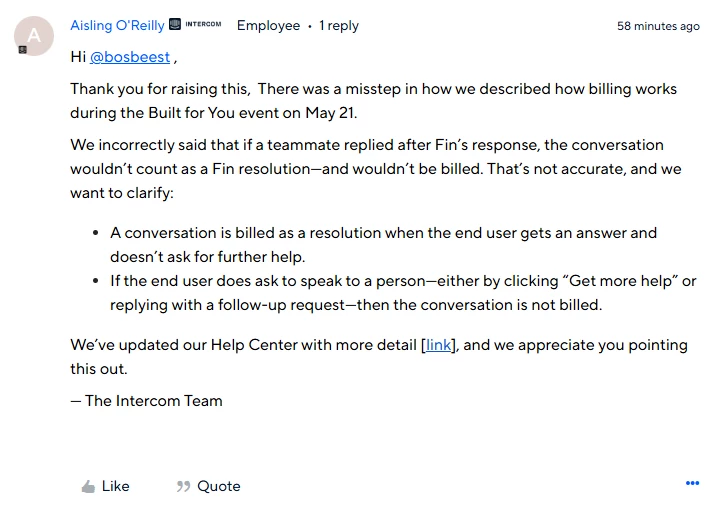The image size is (716, 509).
Task: Click the 58 minutes ago timestamp
Action: 658,26
